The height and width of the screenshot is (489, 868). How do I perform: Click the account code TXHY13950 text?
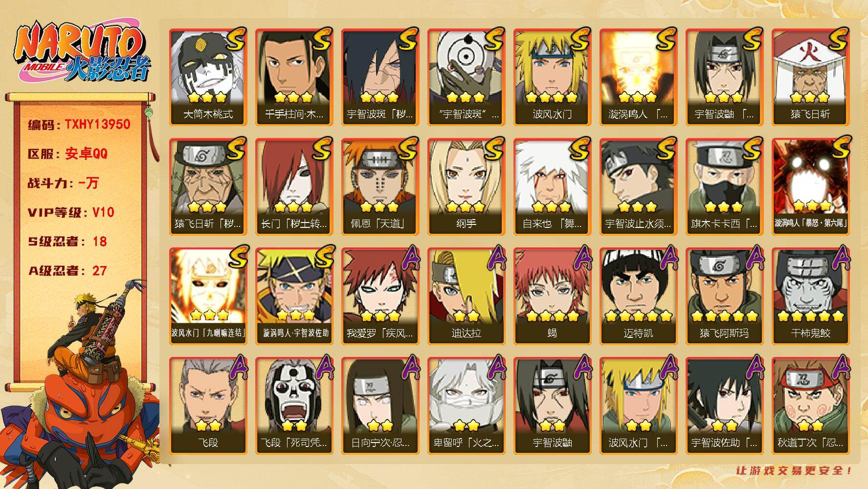98,124
